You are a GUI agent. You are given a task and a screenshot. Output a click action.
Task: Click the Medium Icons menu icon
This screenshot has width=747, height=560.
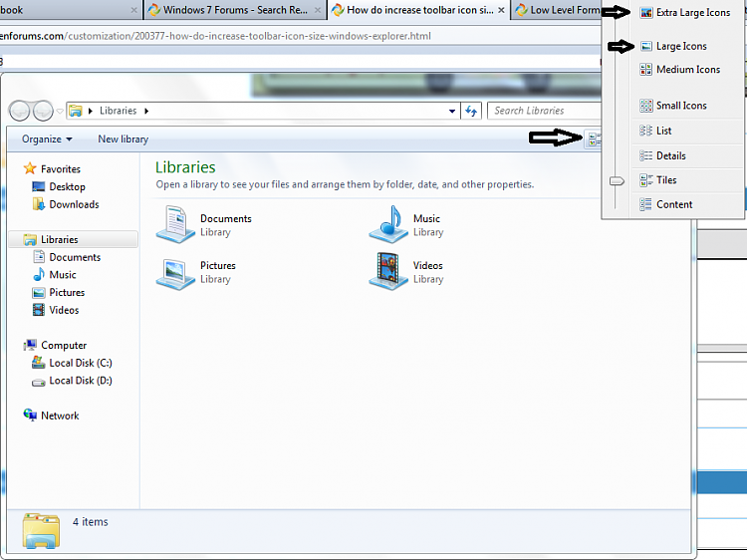click(646, 70)
